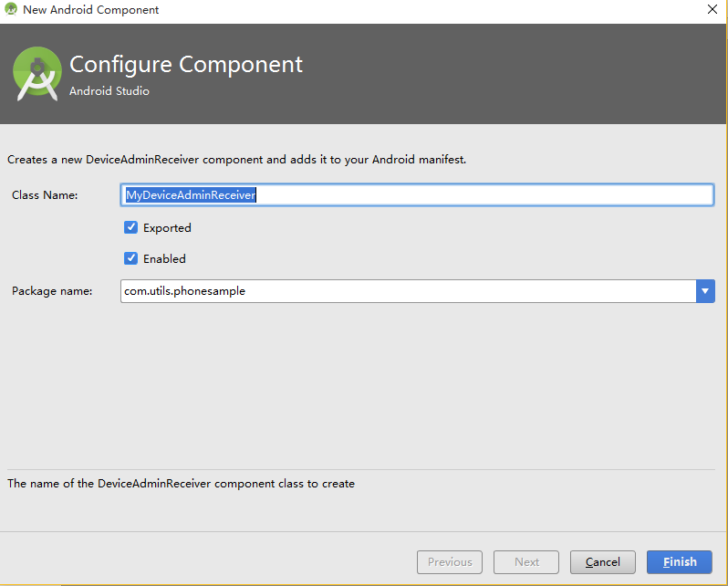Click the 'New Android Component' window title

click(90, 10)
